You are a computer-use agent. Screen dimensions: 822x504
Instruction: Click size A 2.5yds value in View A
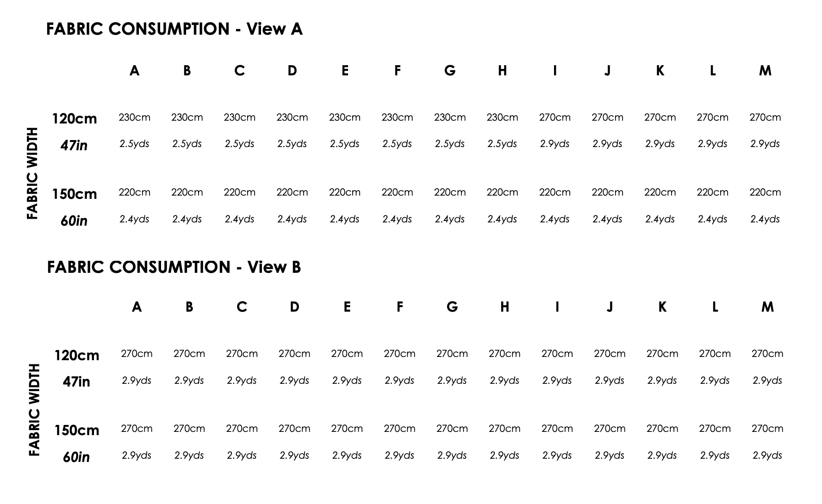(134, 144)
